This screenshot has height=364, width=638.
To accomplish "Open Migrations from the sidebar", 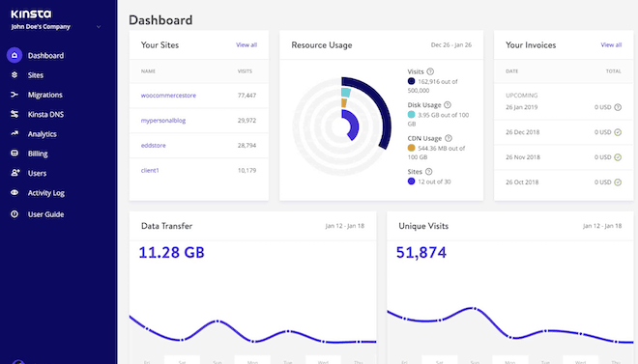I will [x=45, y=95].
